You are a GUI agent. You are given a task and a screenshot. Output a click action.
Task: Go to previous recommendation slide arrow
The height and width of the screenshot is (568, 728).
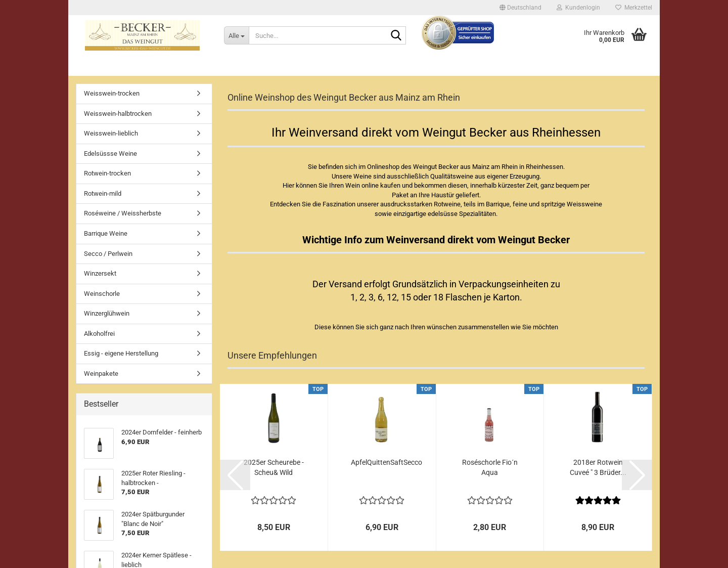click(235, 475)
